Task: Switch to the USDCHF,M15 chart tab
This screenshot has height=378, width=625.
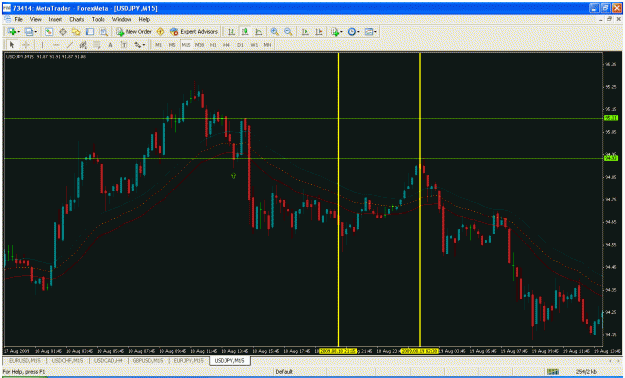Action: (67, 360)
